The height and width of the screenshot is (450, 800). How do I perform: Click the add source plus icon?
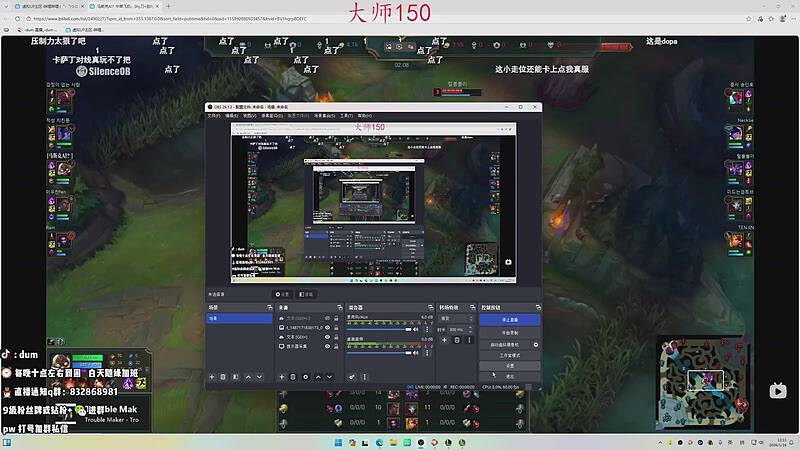(280, 377)
